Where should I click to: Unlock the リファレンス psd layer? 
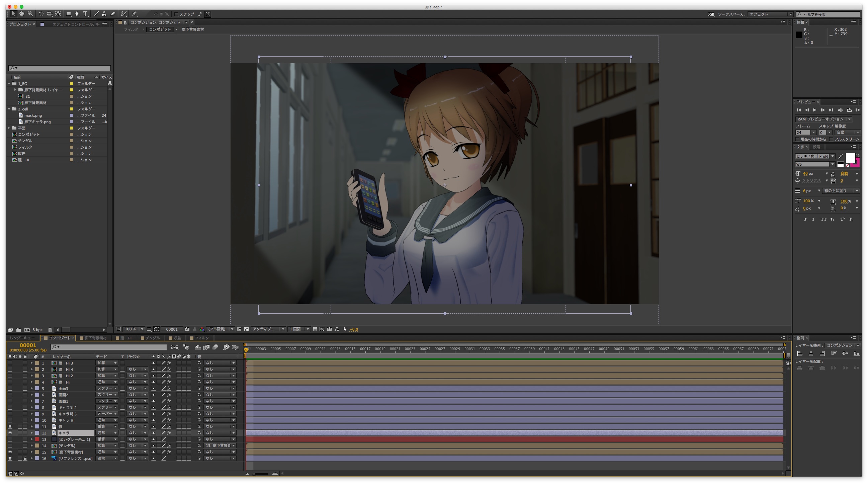pos(25,458)
